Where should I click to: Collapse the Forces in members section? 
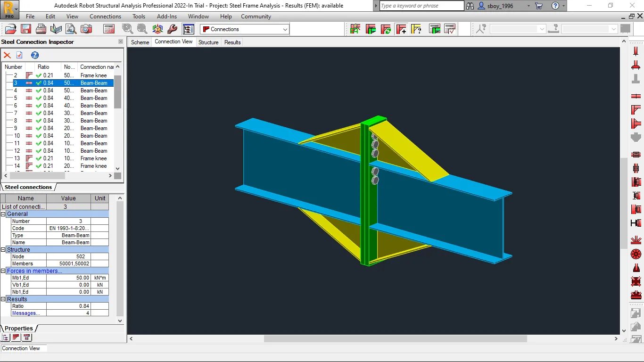[3, 271]
